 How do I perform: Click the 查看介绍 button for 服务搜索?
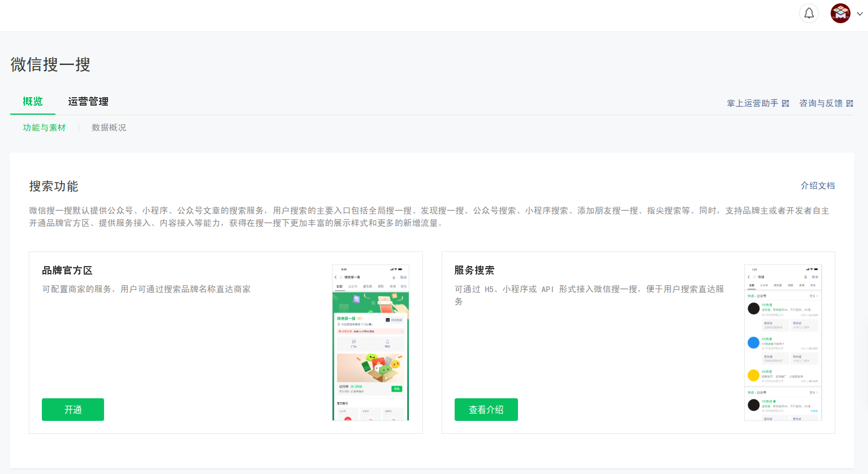pyautogui.click(x=486, y=410)
